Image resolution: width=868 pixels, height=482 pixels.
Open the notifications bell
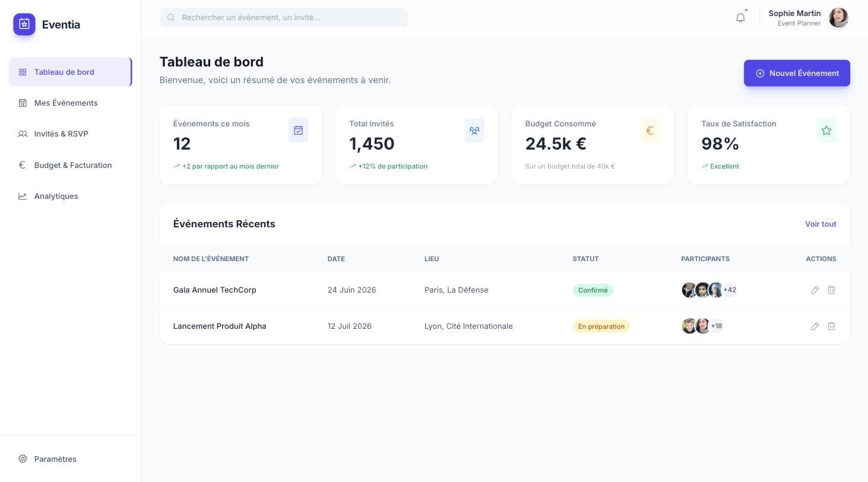coord(740,18)
